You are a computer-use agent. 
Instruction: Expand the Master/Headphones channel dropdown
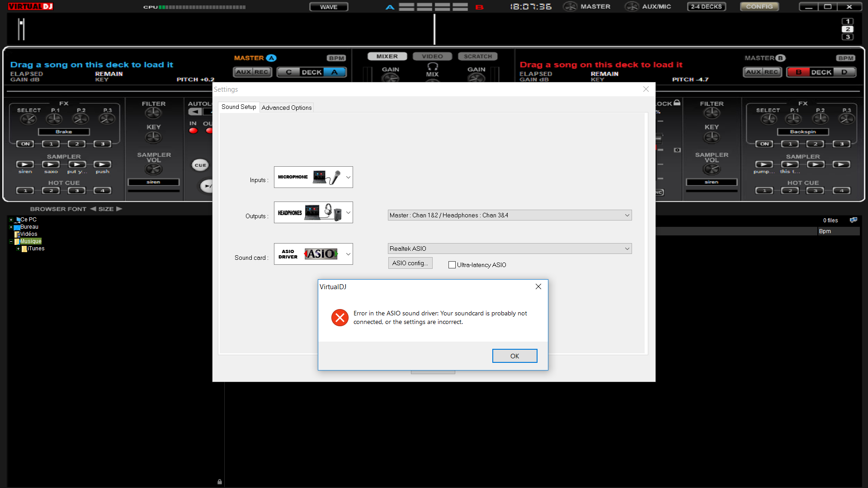point(509,215)
